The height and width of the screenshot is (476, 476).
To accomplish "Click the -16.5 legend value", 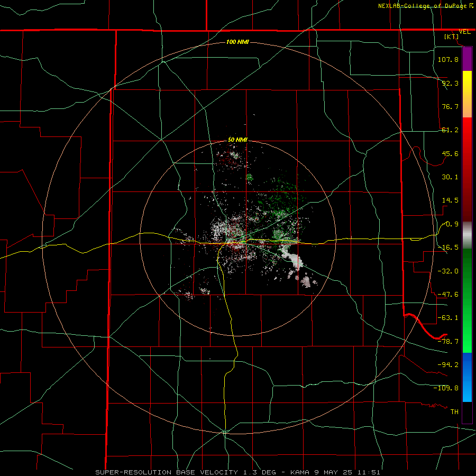I will (x=448, y=248).
